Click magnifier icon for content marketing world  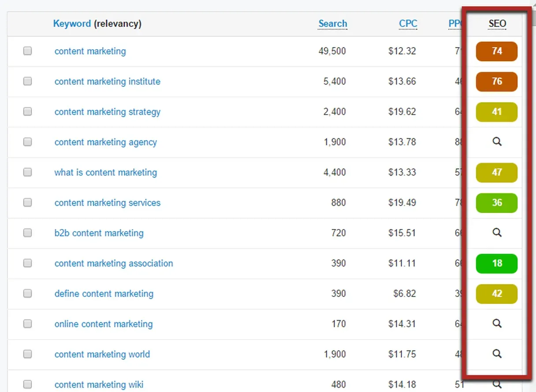point(497,354)
